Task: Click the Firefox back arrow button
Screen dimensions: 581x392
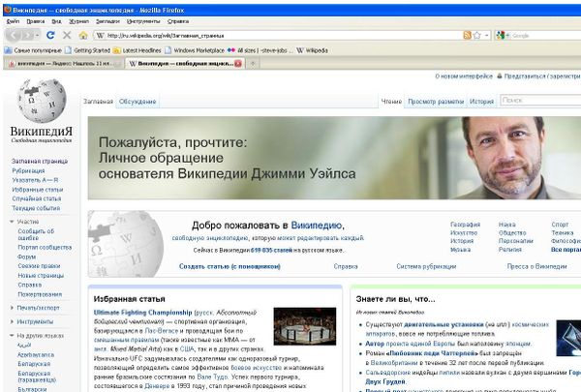Action: (14, 35)
